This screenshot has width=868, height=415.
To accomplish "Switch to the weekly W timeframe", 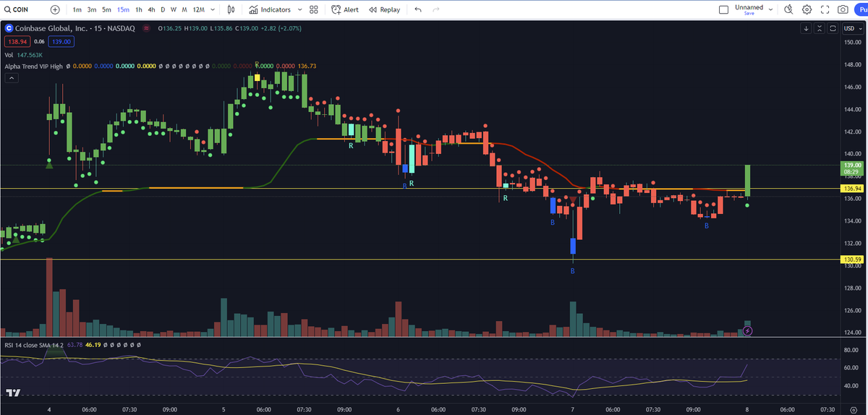I will click(x=173, y=9).
